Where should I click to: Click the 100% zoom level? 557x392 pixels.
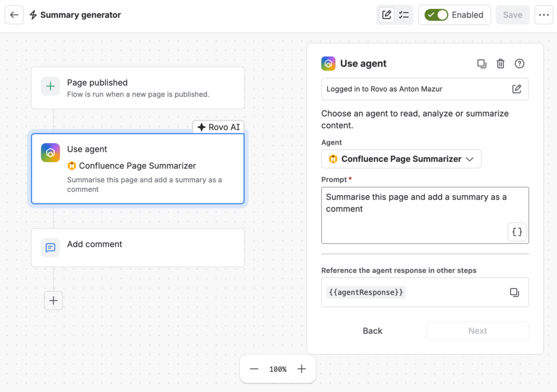tap(278, 369)
